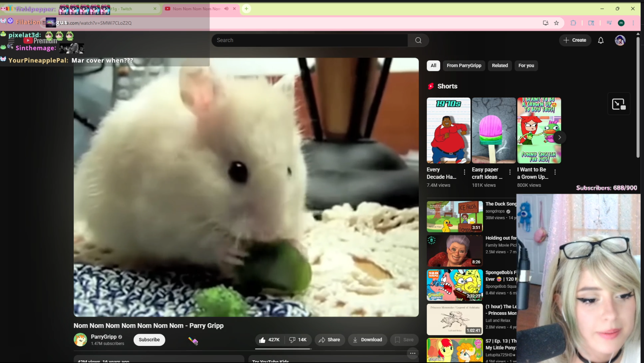
Task: Share the Nom Nom video
Action: pyautogui.click(x=329, y=340)
